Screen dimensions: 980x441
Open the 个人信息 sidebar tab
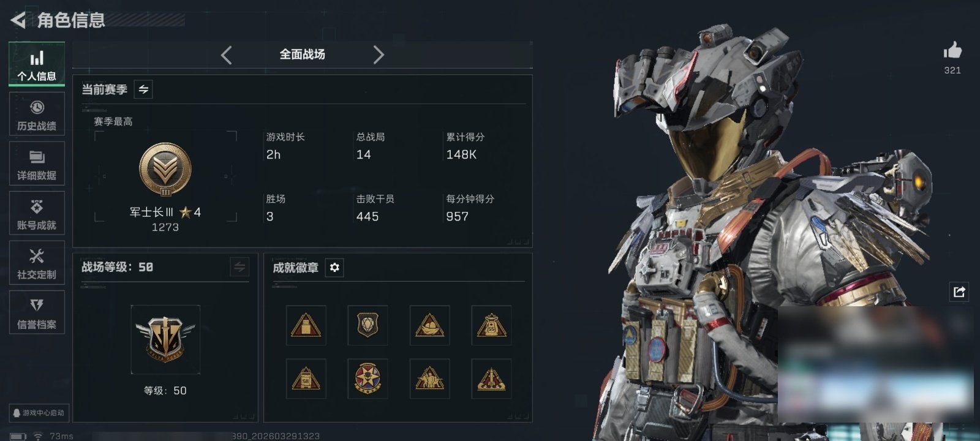coord(37,64)
